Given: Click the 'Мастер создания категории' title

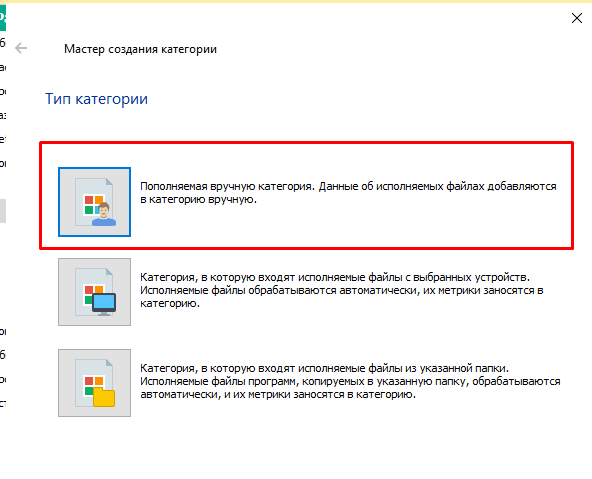Looking at the screenshot, I should (140, 49).
